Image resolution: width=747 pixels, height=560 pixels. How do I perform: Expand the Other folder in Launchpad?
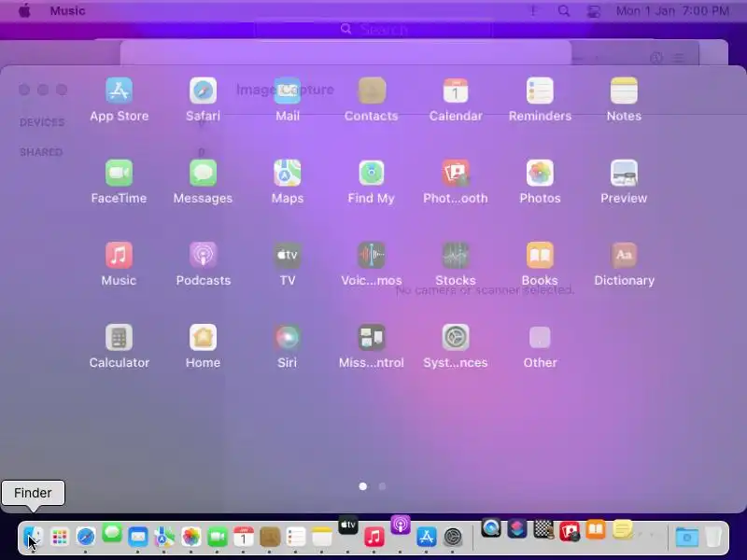[x=540, y=338]
